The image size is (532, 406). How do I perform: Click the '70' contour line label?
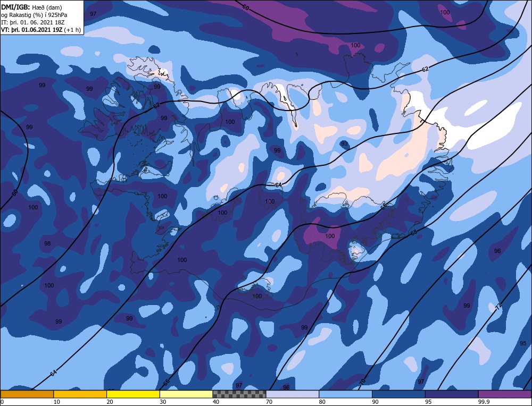point(363,382)
